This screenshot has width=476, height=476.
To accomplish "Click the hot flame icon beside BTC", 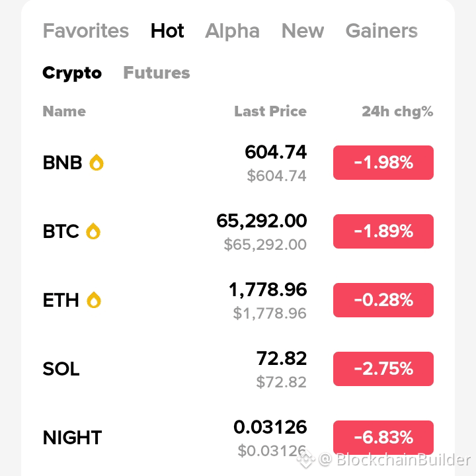I will click(x=93, y=231).
